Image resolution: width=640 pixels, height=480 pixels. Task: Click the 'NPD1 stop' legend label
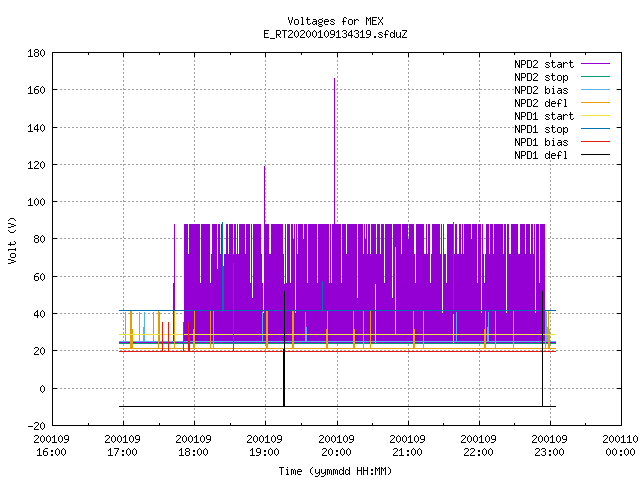point(541,129)
